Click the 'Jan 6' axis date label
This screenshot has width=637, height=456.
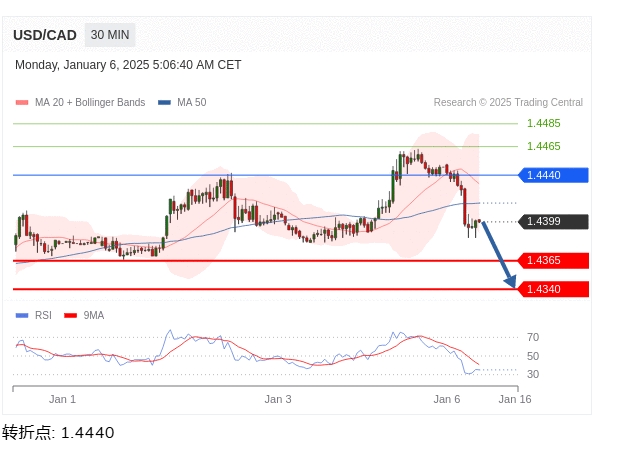click(447, 399)
